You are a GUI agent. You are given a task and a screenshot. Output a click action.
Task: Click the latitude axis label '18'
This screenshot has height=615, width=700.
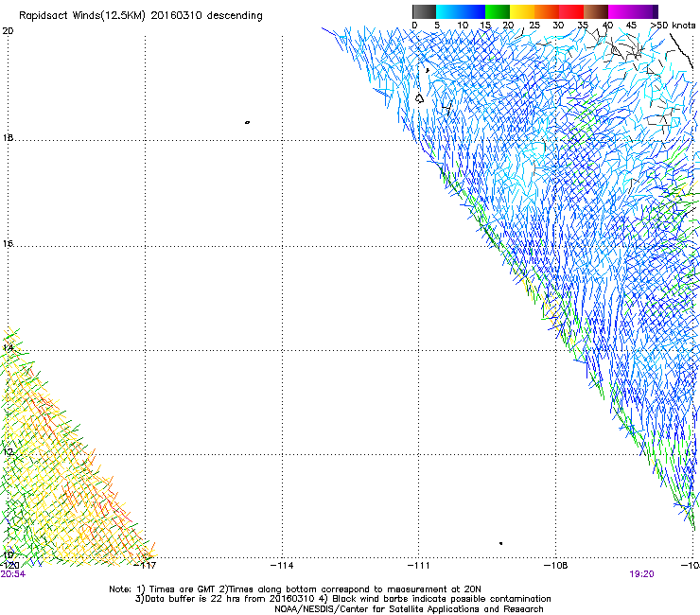click(x=8, y=137)
